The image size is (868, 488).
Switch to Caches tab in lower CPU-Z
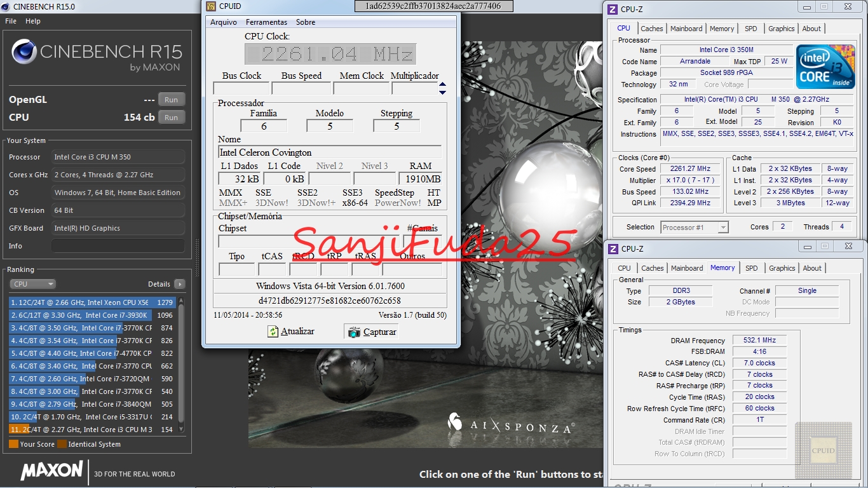[653, 268]
